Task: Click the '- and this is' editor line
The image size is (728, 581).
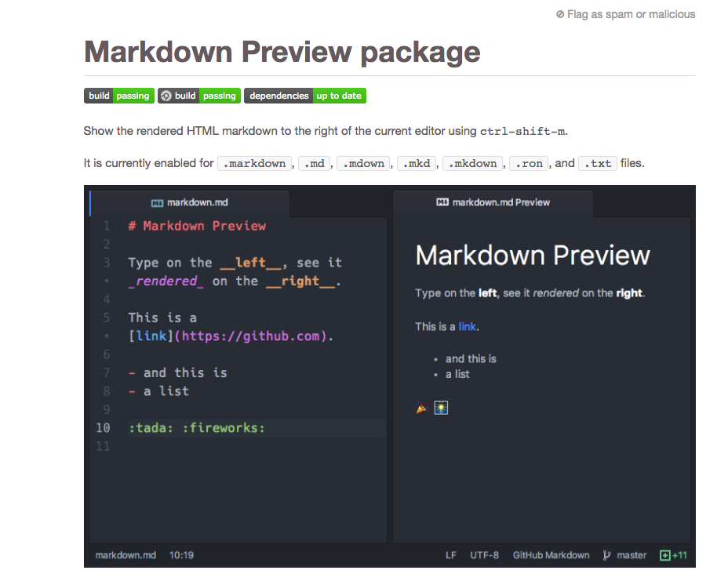Action: click(177, 372)
